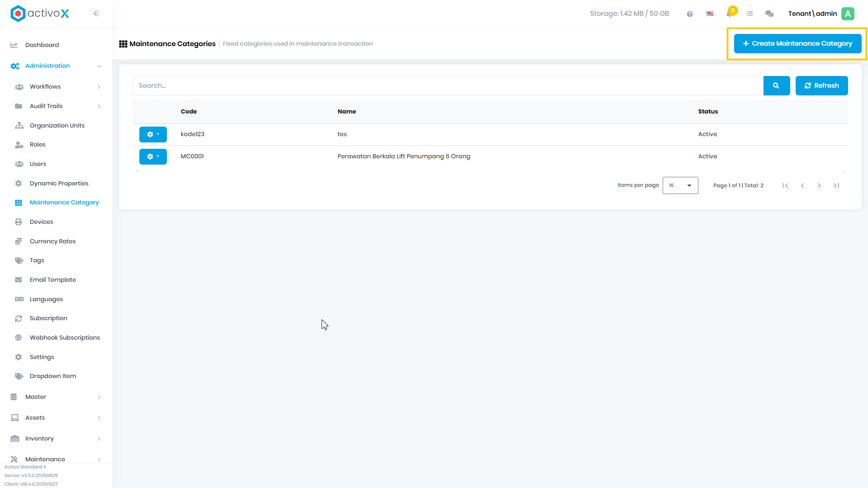
Task: Open Dropdown Item page
Action: tap(53, 376)
